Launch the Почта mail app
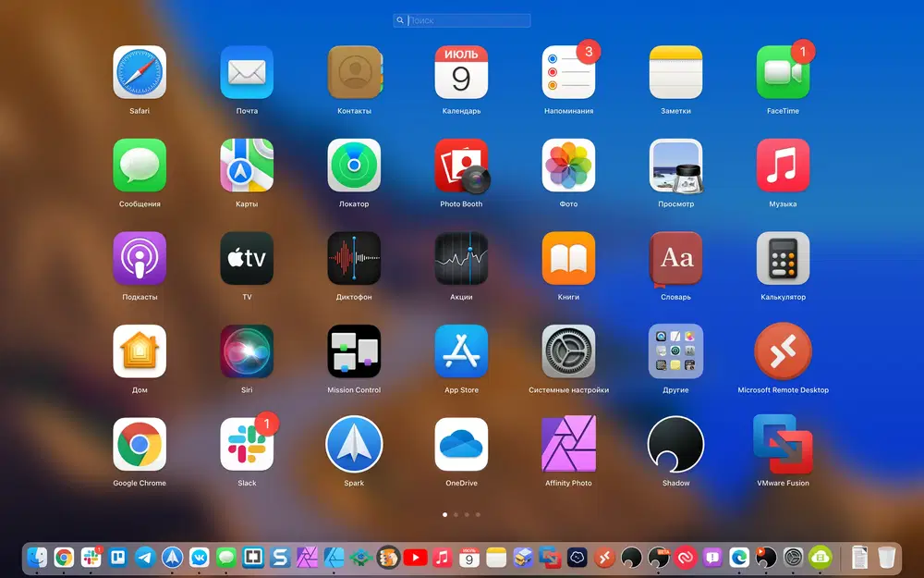 click(247, 72)
